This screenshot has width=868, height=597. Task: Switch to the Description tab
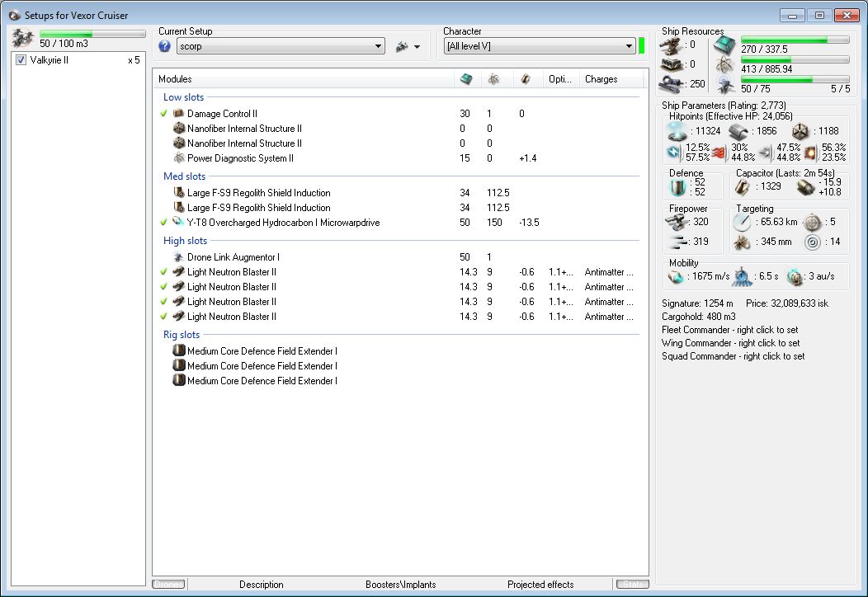[x=262, y=585]
